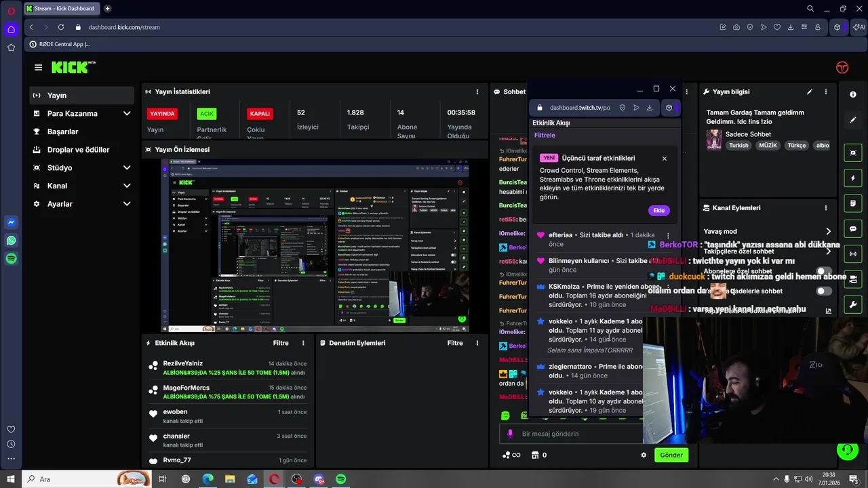
Task: Open Spotify from Windows taskbar
Action: pos(340,479)
